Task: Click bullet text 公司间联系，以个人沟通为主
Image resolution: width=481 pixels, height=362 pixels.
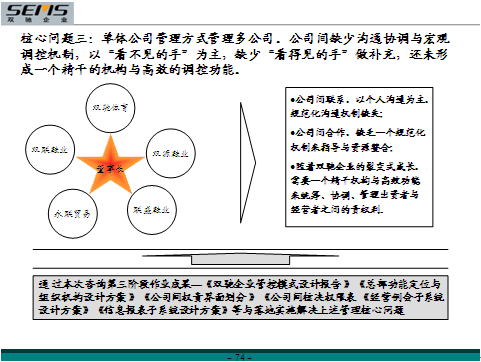Action: pyautogui.click(x=359, y=99)
